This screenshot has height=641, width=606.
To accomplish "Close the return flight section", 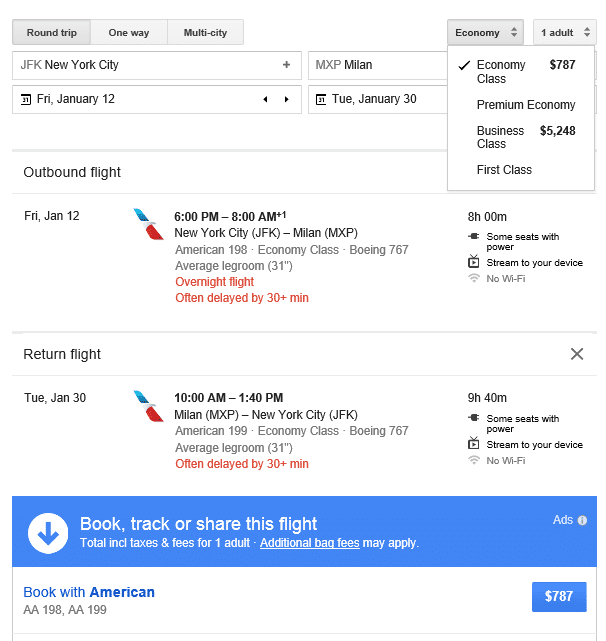I will (x=577, y=354).
